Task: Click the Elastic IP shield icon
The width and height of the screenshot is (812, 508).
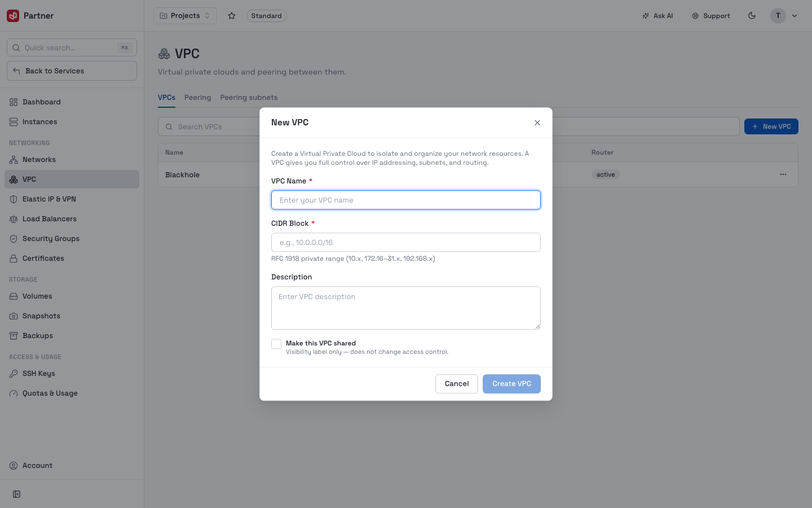Action: [14, 199]
